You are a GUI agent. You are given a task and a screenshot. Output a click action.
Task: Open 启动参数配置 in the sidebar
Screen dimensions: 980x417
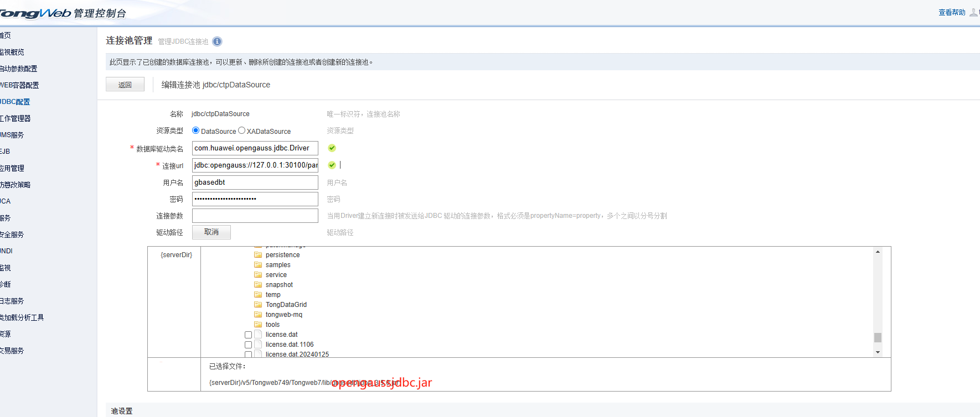point(18,69)
